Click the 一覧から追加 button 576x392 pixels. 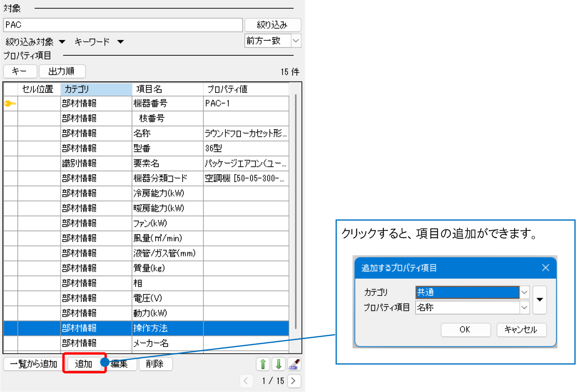click(x=33, y=364)
